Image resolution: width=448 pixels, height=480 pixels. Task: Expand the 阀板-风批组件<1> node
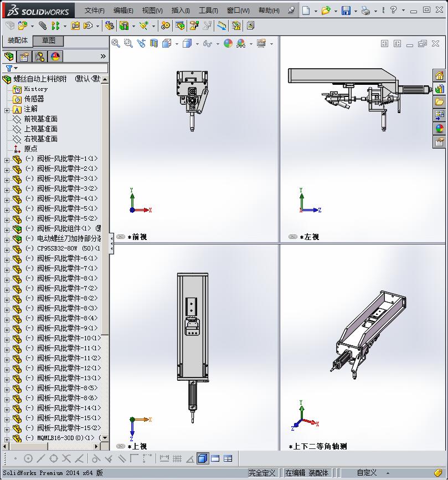tap(7, 230)
